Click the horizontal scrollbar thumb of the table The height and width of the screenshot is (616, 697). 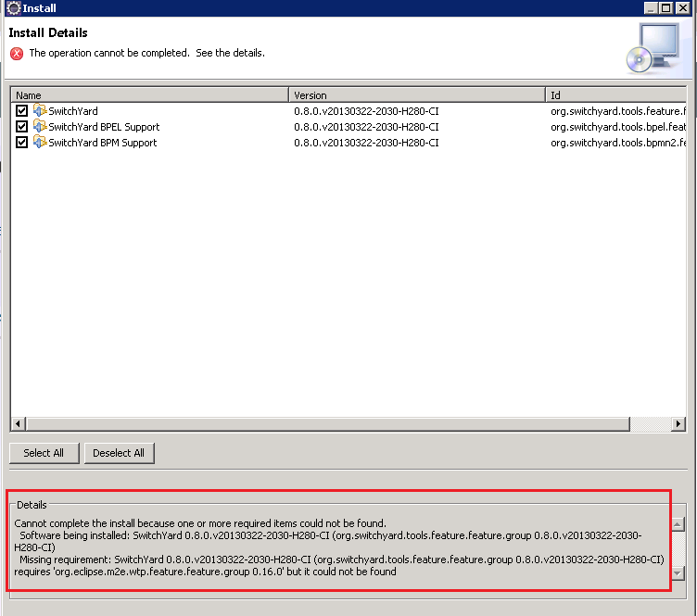point(327,423)
